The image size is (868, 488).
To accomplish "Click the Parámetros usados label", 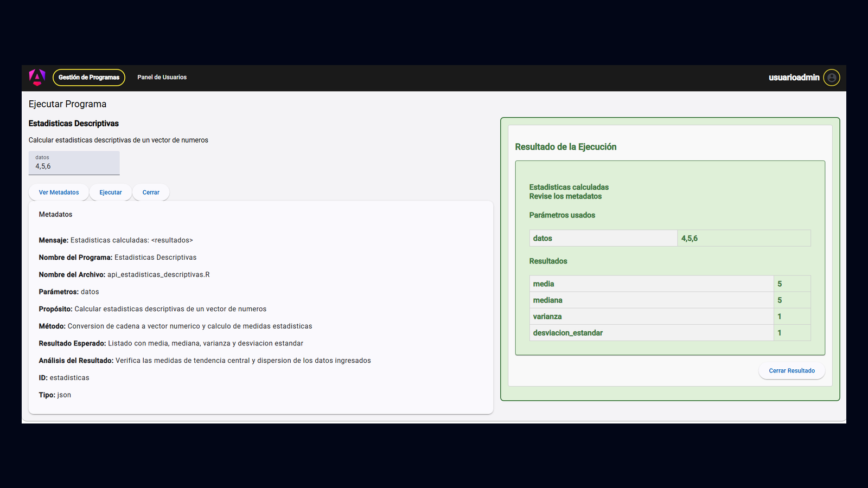I will pos(562,215).
